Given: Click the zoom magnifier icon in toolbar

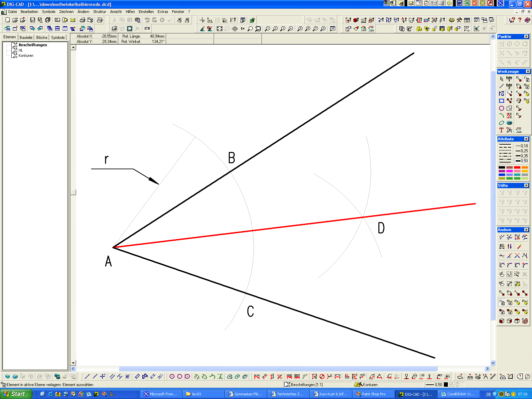Looking at the screenshot, I should tap(250, 29).
